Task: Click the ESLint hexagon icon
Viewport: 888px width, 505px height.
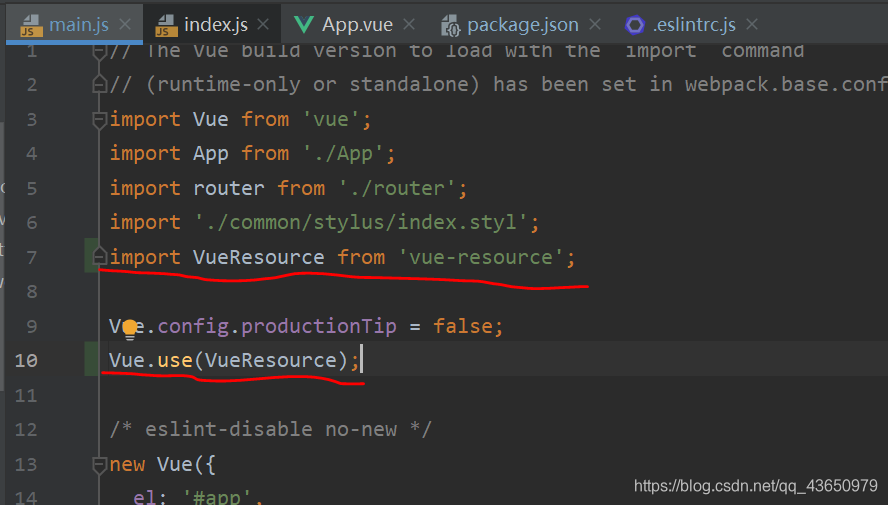Action: click(635, 24)
